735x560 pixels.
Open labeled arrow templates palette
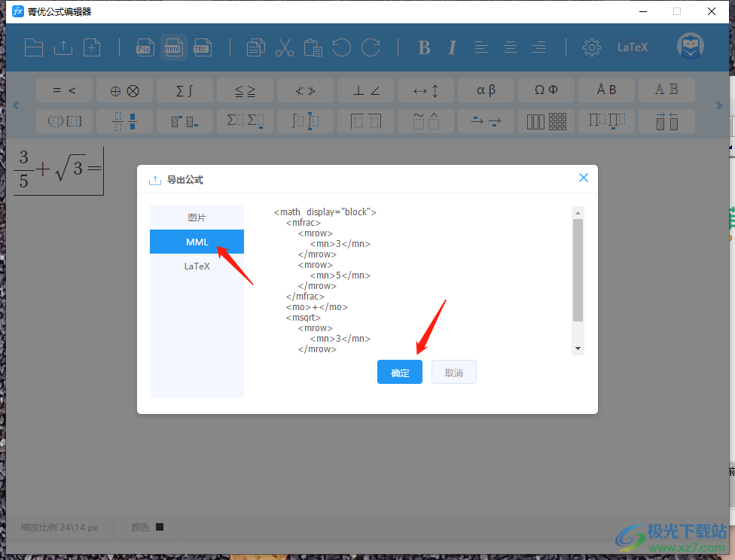point(486,121)
